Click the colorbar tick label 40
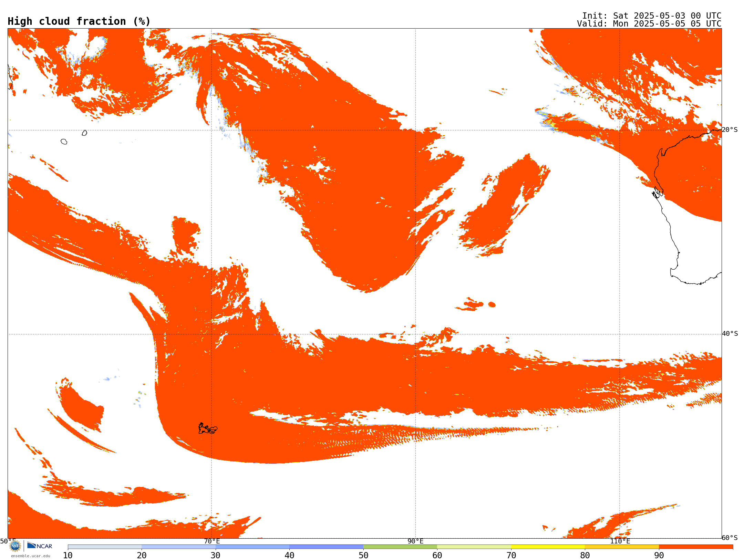Viewport: 744px width, 560px height. click(x=289, y=556)
